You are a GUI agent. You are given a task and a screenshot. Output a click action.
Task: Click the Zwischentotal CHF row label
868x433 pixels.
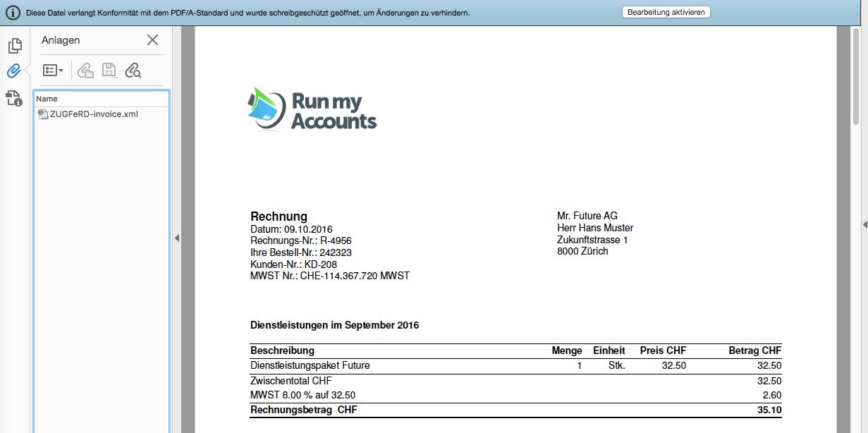click(x=291, y=381)
